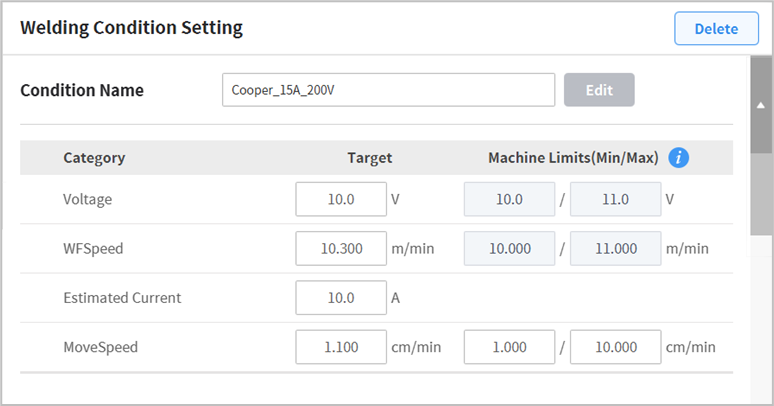This screenshot has width=774, height=406.
Task: Click the WFSpeed minimum limit field
Action: (509, 248)
